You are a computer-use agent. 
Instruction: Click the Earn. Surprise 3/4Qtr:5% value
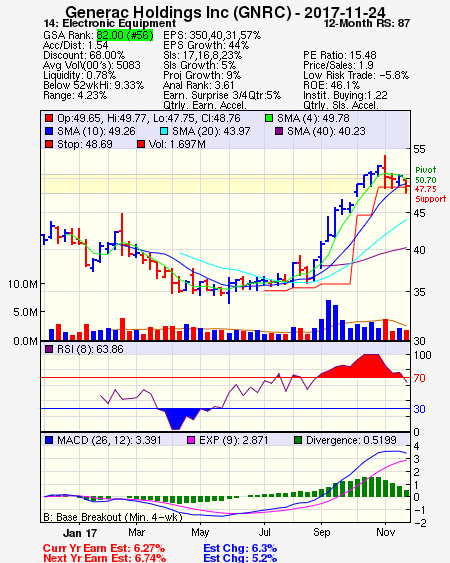(x=222, y=96)
